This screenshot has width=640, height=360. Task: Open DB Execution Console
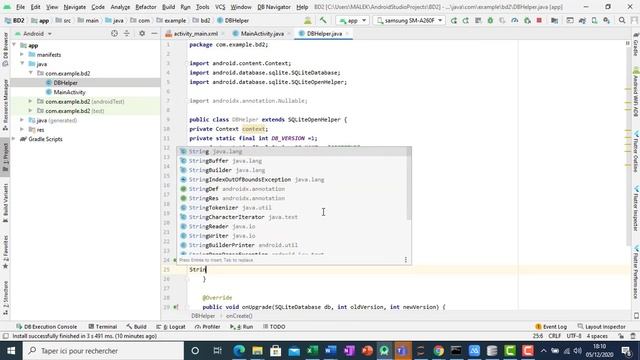pyautogui.click(x=46, y=327)
